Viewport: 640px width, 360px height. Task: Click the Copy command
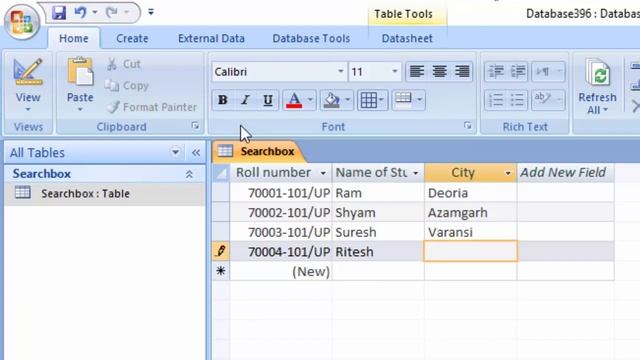click(127, 86)
